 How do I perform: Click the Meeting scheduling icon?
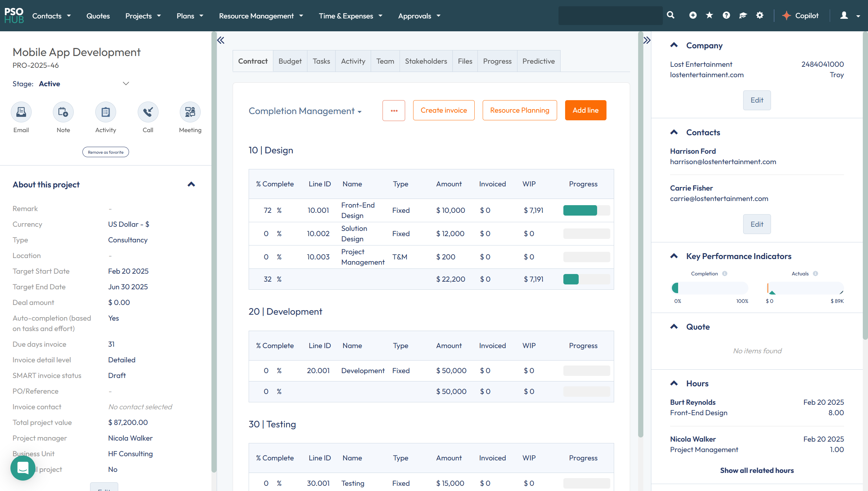[x=190, y=112]
